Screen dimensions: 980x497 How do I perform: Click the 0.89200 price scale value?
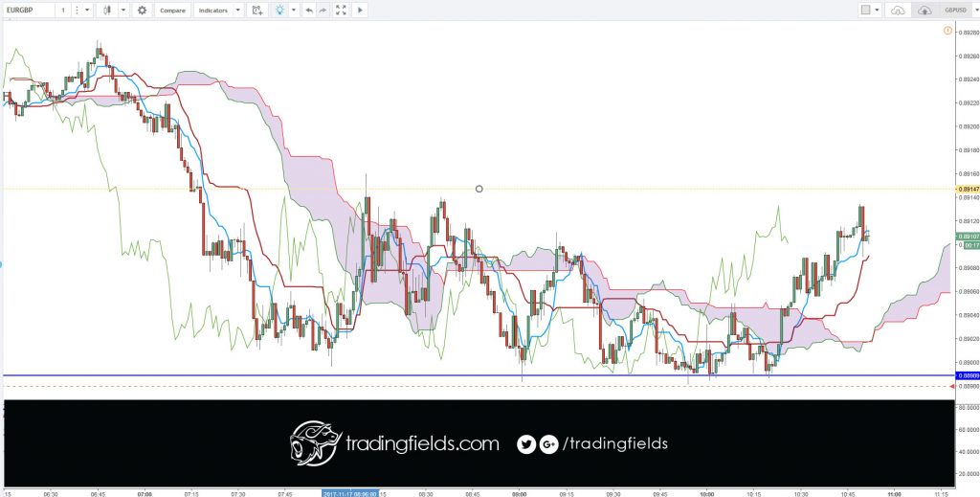click(969, 126)
